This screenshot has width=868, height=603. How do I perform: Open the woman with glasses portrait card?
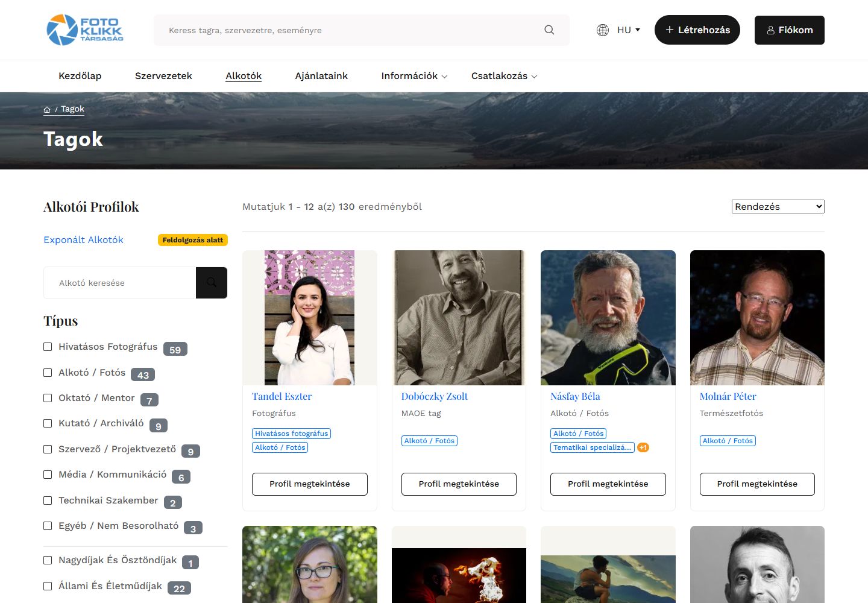click(310, 564)
